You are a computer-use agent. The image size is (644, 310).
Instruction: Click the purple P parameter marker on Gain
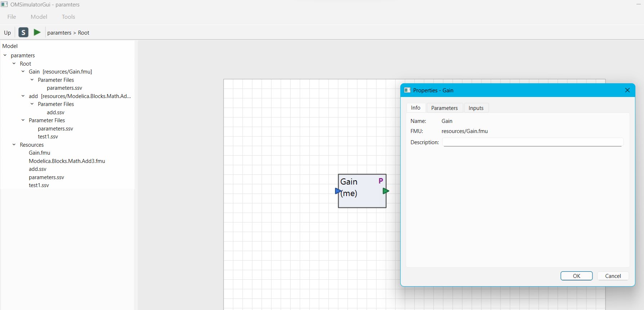[x=380, y=181]
